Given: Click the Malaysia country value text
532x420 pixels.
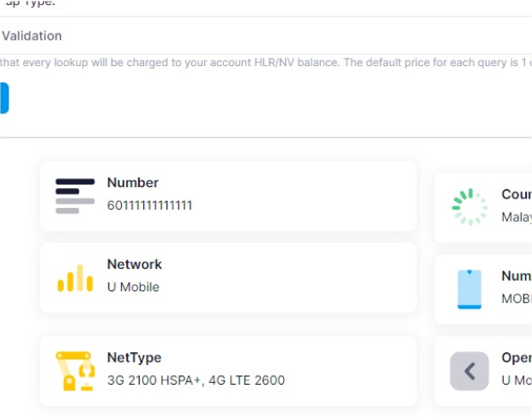Looking at the screenshot, I should point(517,217).
